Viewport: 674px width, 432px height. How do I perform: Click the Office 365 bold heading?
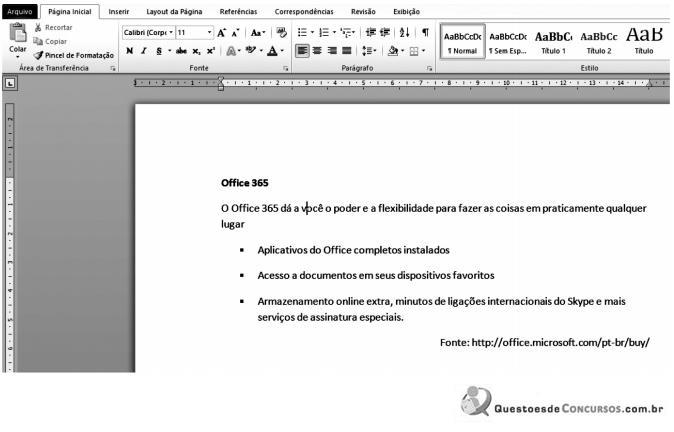point(245,183)
